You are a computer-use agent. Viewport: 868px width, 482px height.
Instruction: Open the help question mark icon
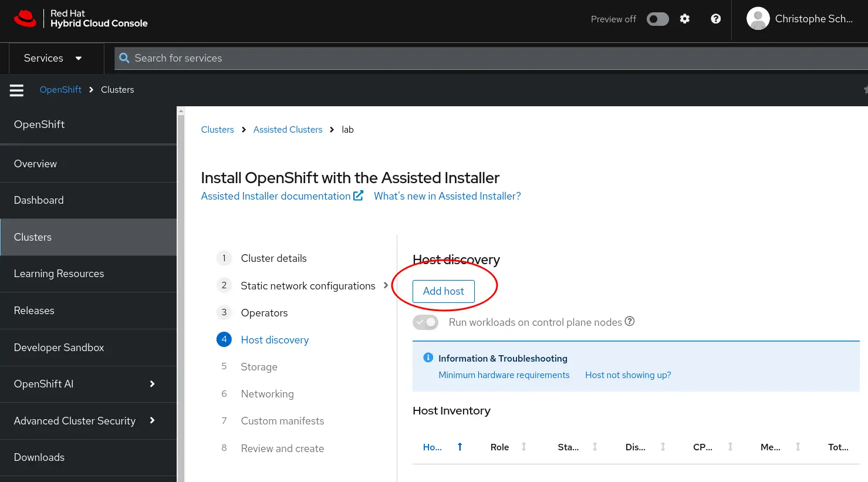pos(716,19)
